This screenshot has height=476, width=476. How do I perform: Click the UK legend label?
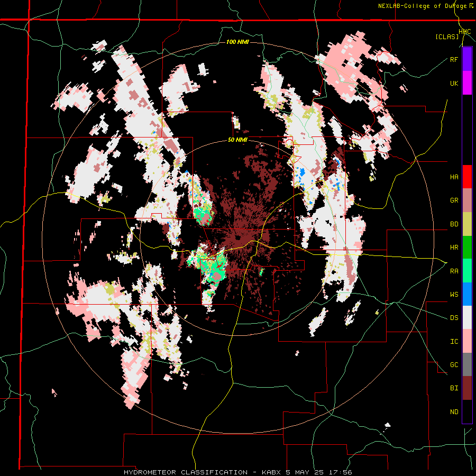pyautogui.click(x=454, y=84)
